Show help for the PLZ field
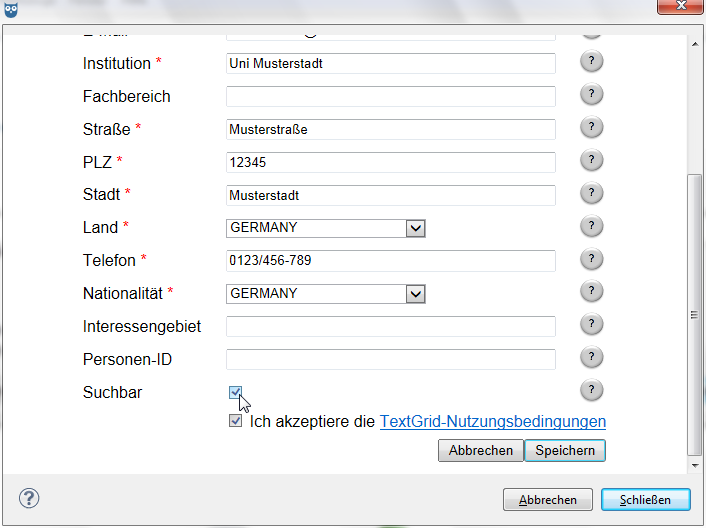Screen dimensions: 706x528 (x=591, y=161)
